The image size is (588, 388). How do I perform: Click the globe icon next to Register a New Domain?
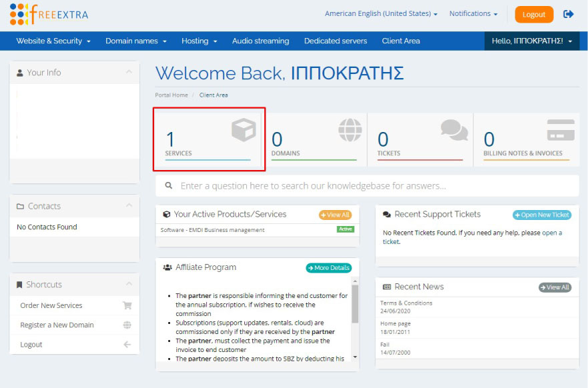click(x=127, y=325)
